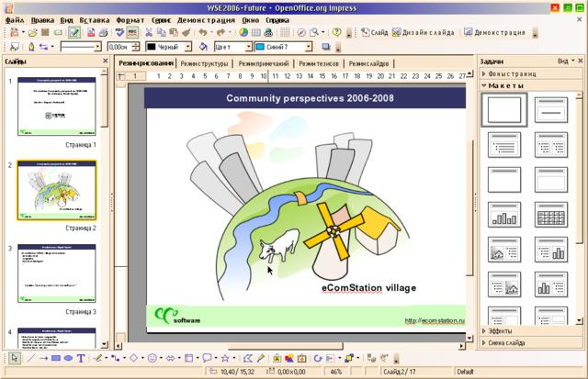Click the line width 0,00см field

(120, 47)
